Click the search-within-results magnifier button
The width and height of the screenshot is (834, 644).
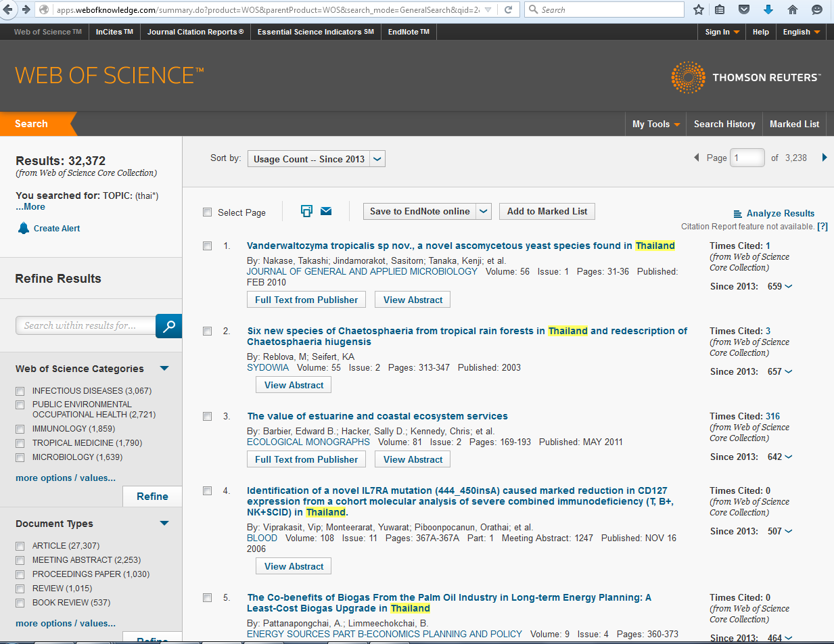[x=168, y=326]
